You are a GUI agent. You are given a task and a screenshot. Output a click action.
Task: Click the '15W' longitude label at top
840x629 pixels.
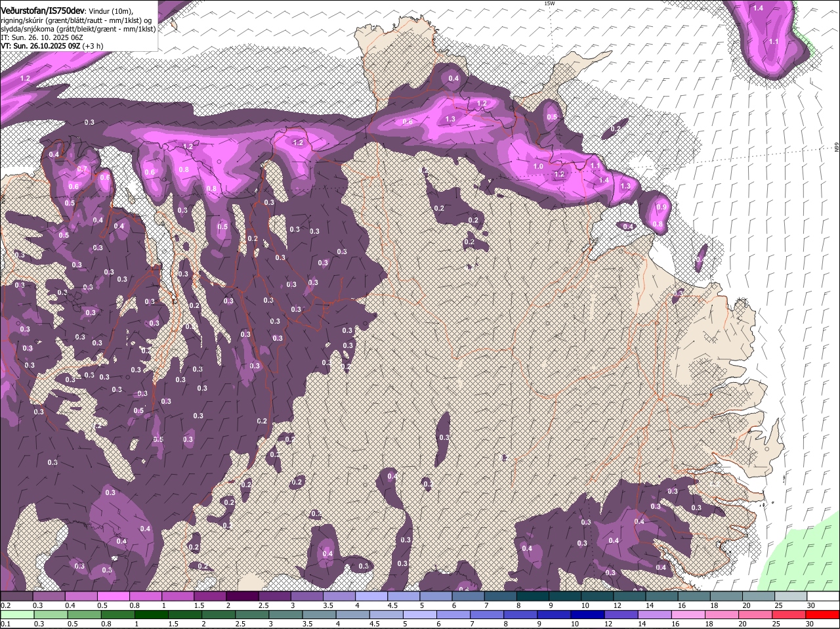click(x=549, y=3)
